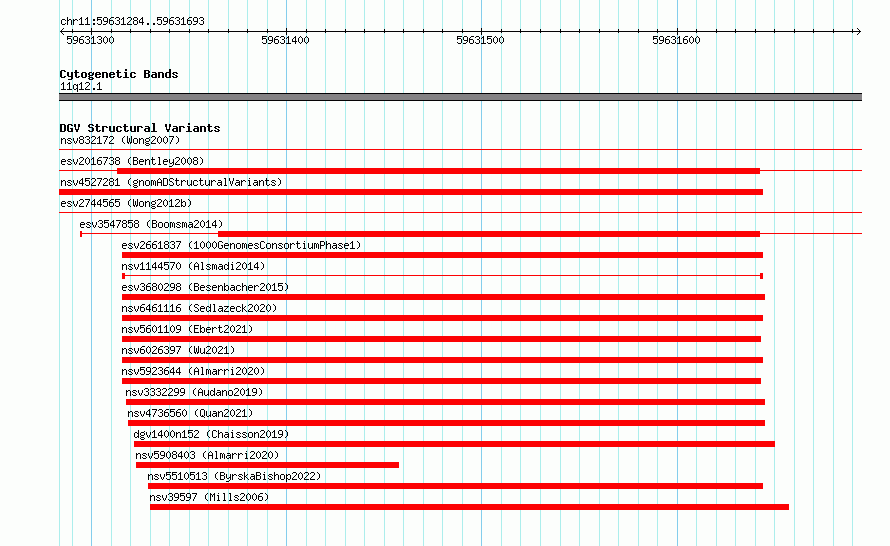Click the red bar under nsv3332299 (Audano2019)
Viewport: 890px width, 546px height.
point(446,402)
